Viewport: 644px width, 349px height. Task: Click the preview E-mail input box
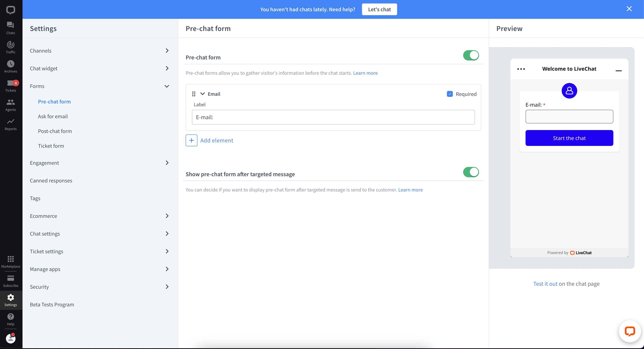(x=569, y=116)
